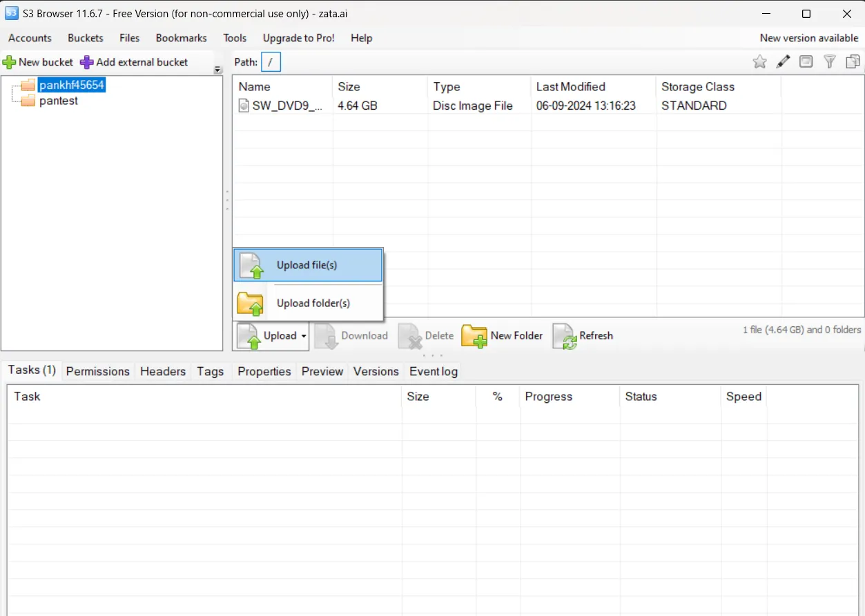865x616 pixels.
Task: Click Upgrade to Pro! menu
Action: click(299, 38)
